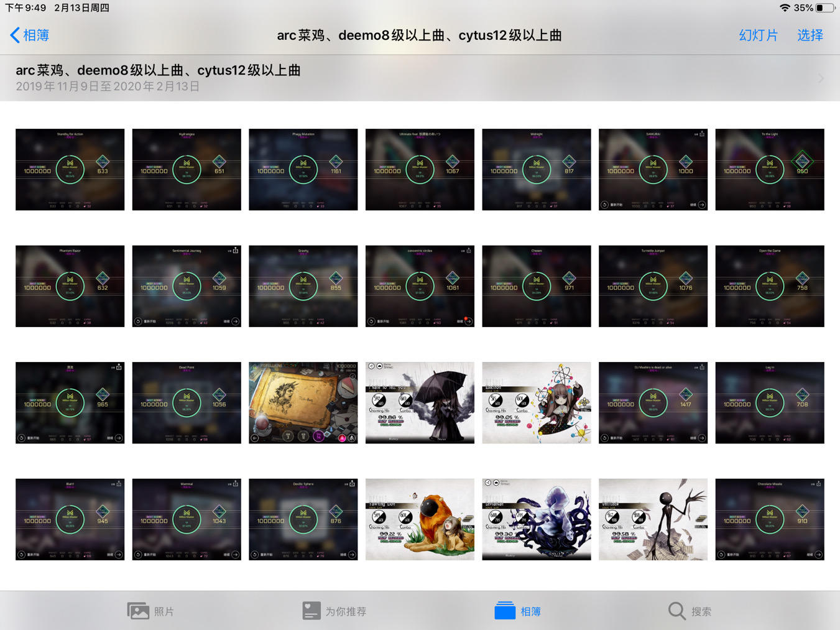The image size is (840, 630).
Task: Tap the battery indicator icon
Action: click(825, 8)
